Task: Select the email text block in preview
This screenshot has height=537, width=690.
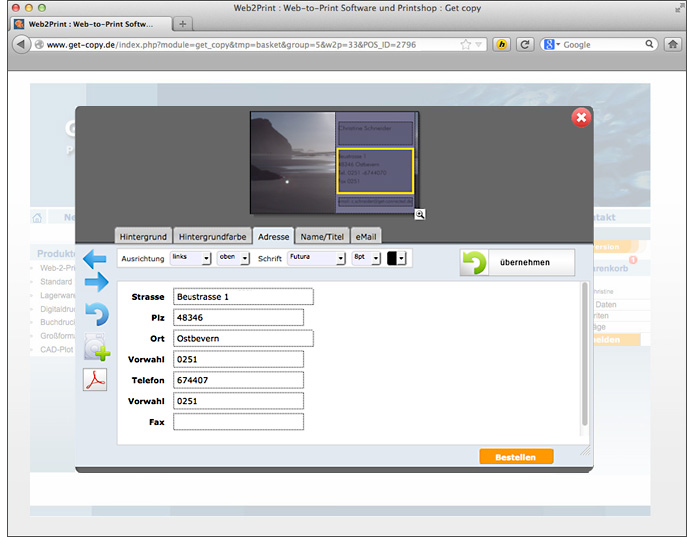Action: click(375, 202)
